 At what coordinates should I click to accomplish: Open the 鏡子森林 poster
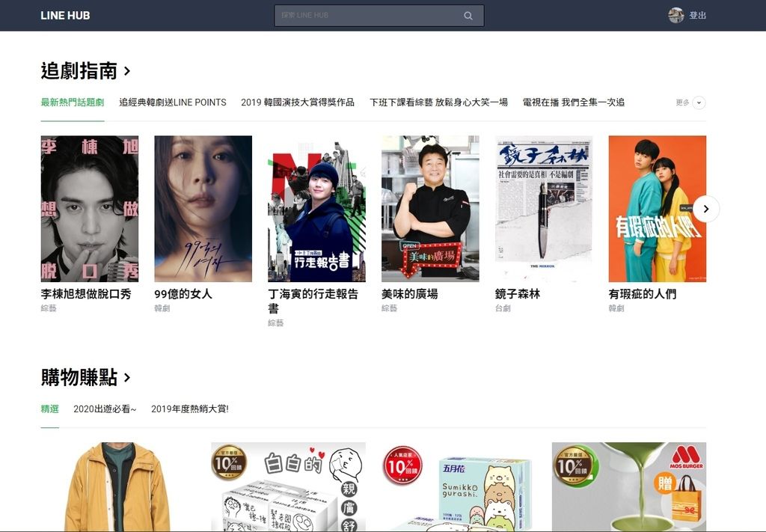point(544,209)
